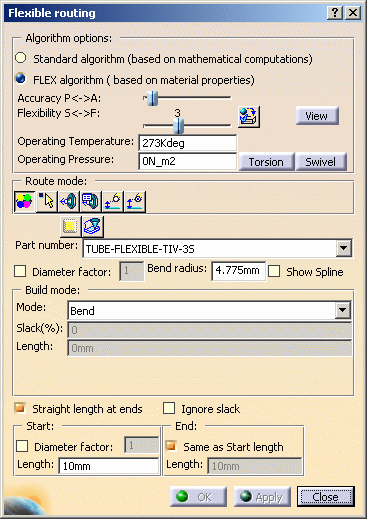Enable the Show Spline checkbox
The width and height of the screenshot is (367, 519).
274,271
